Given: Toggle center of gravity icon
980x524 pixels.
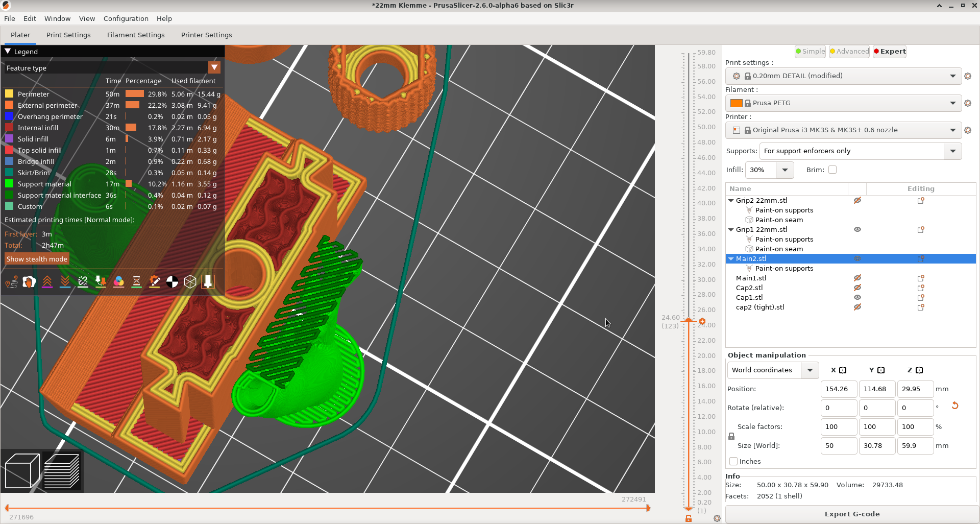Looking at the screenshot, I should pyautogui.click(x=173, y=281).
